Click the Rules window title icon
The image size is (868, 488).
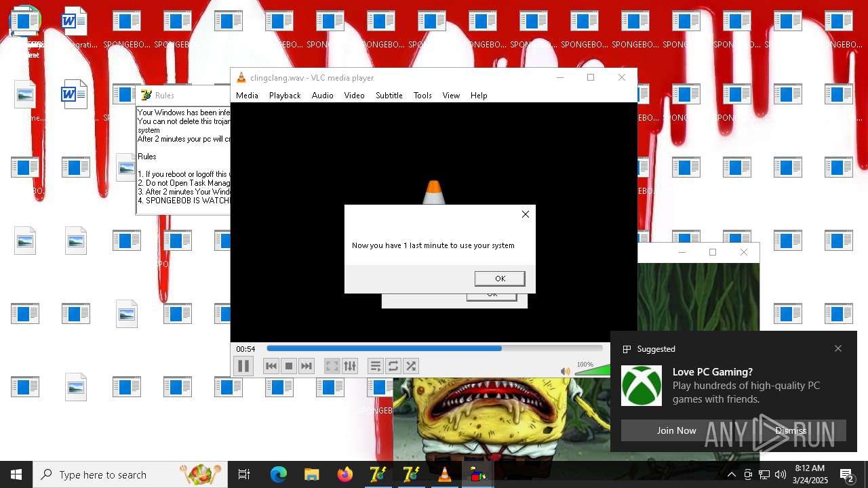pyautogui.click(x=146, y=95)
